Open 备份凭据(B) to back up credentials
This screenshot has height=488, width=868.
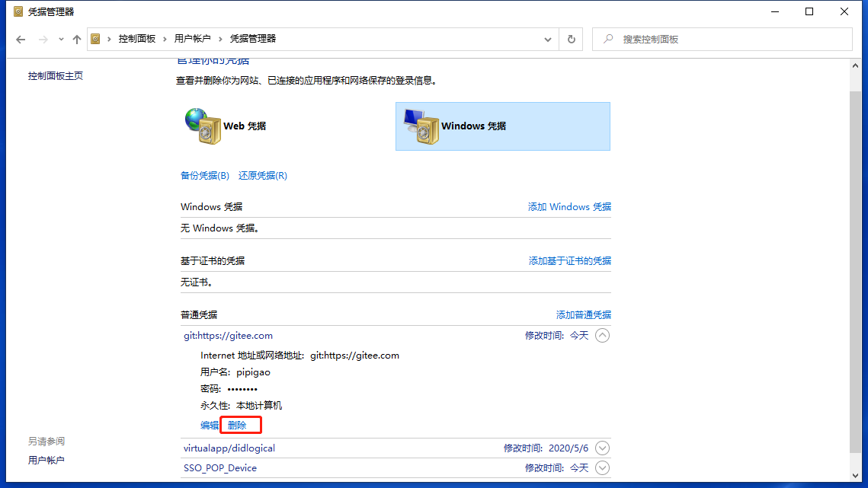coord(203,175)
